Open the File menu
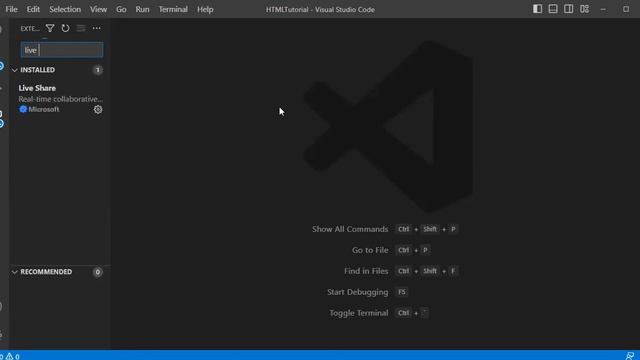 pos(11,9)
